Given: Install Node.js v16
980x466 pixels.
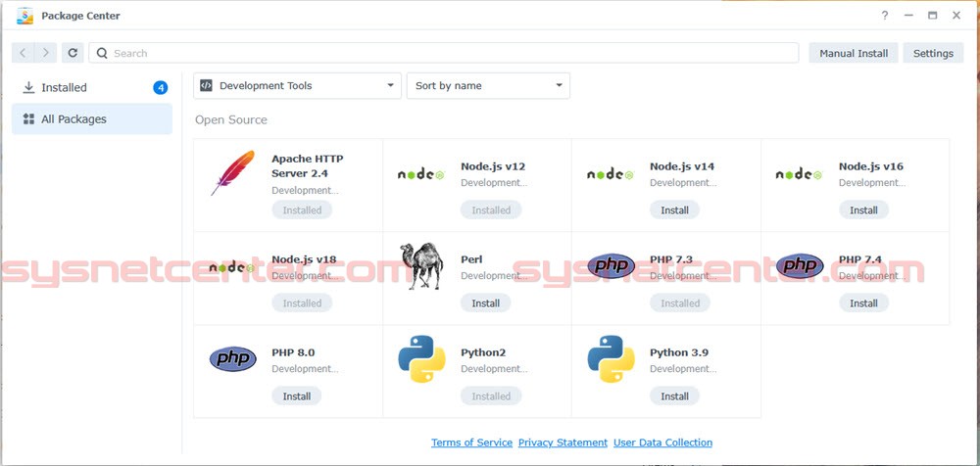Looking at the screenshot, I should point(863,210).
